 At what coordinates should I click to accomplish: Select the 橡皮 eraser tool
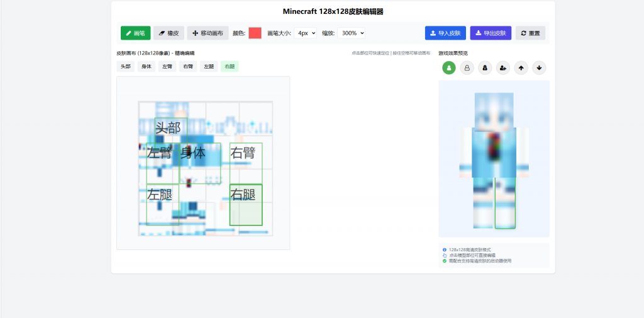coord(169,33)
